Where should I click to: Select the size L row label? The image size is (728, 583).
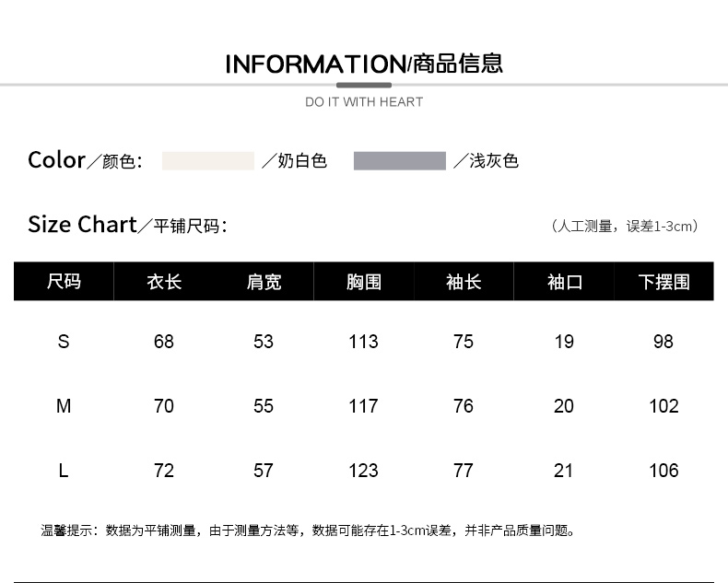click(64, 471)
